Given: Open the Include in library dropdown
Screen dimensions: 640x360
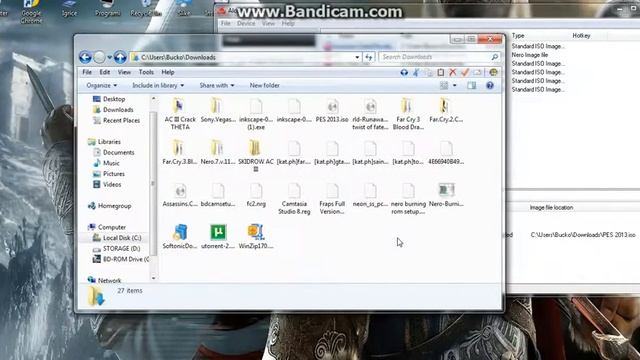Looking at the screenshot, I should tap(158, 85).
